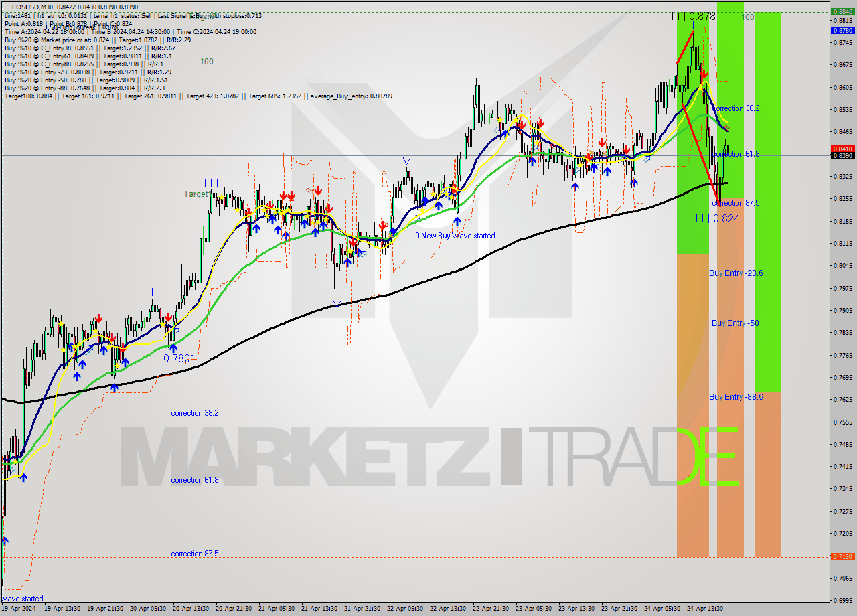Click the 0.8390 current price tag
Viewport: 857px width, 616px height.
click(x=842, y=156)
